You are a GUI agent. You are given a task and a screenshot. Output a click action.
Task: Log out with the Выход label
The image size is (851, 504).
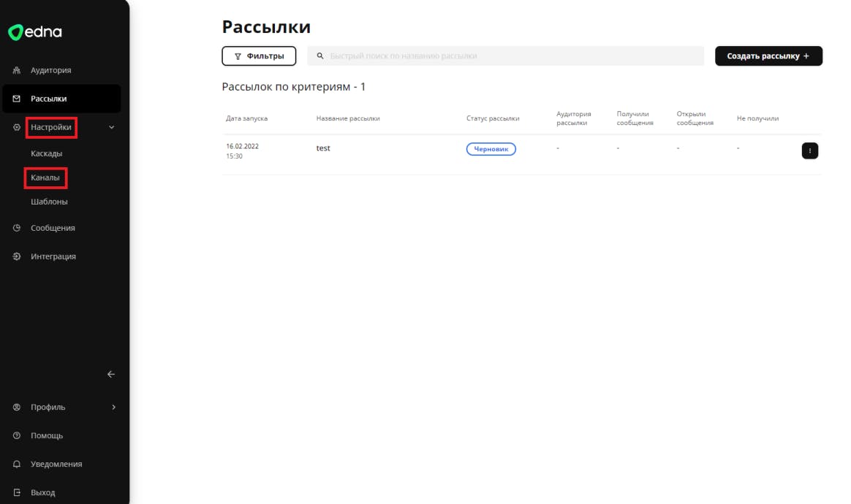43,492
